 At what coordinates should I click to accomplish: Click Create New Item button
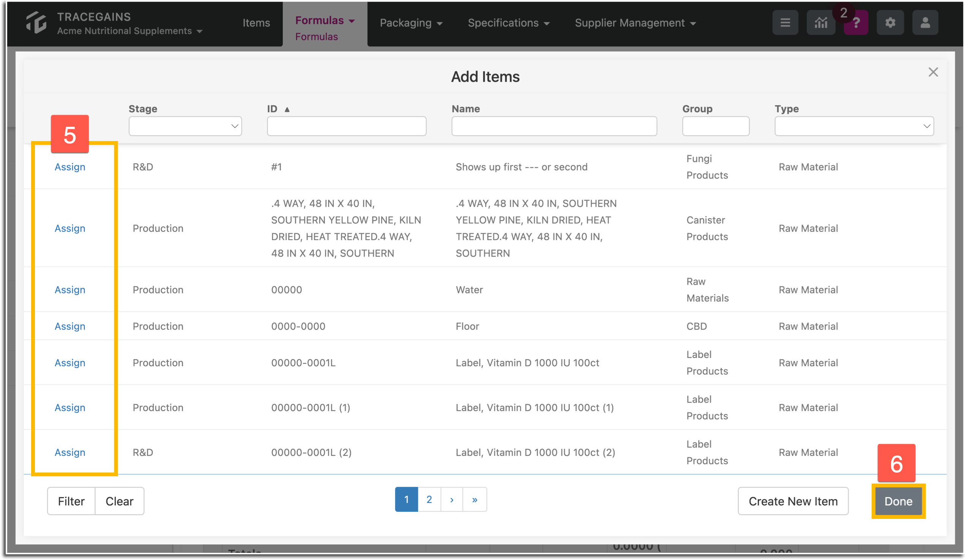(793, 501)
